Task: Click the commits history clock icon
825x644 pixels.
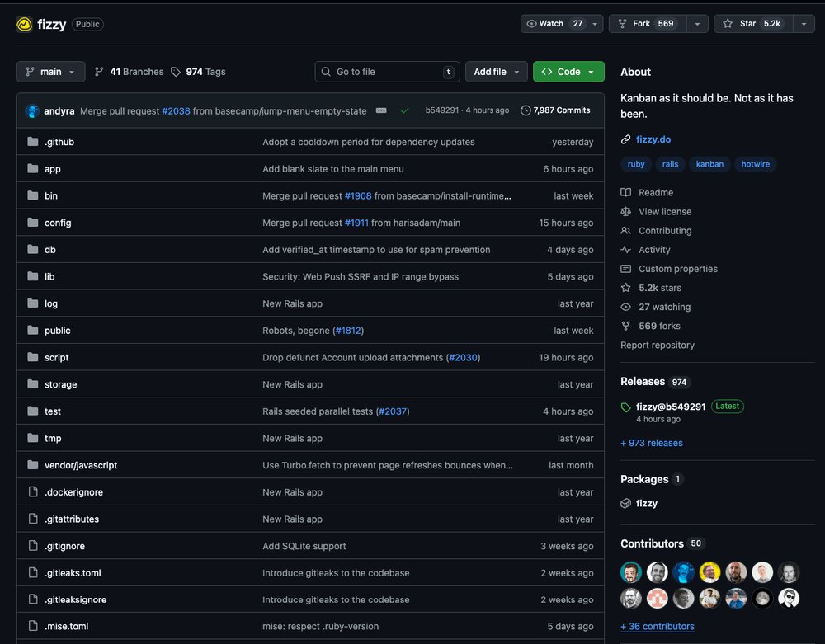Action: point(525,110)
